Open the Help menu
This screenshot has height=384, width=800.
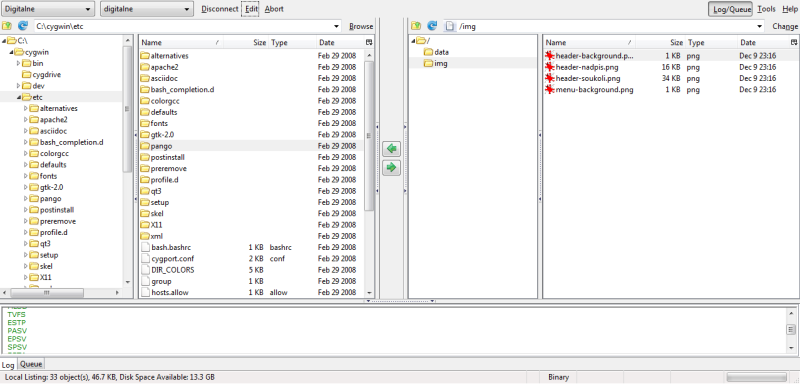(789, 9)
